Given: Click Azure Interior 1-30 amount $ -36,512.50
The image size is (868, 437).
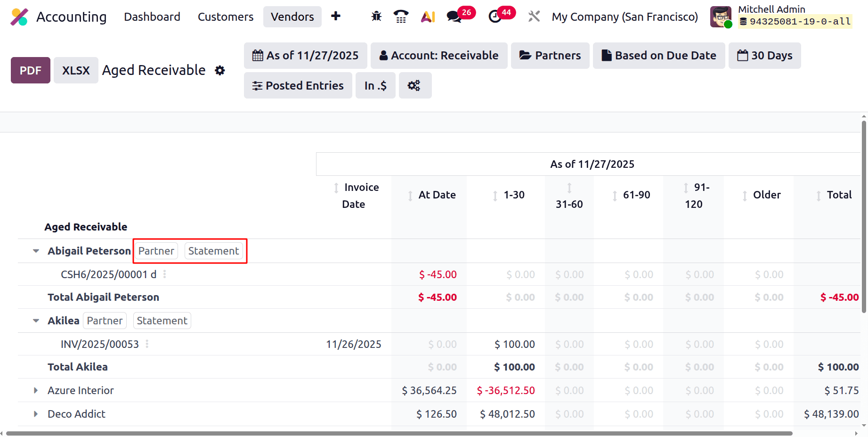Looking at the screenshot, I should (506, 390).
